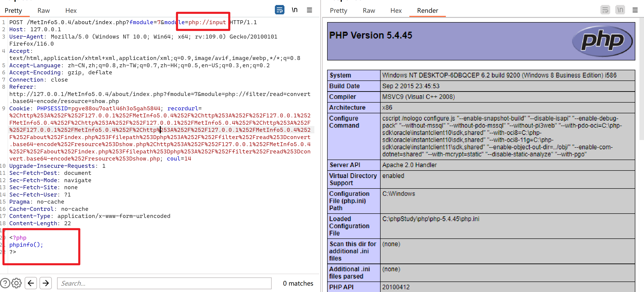Click 'Configure Command' row label
The height and width of the screenshot is (292, 644).
click(x=344, y=122)
